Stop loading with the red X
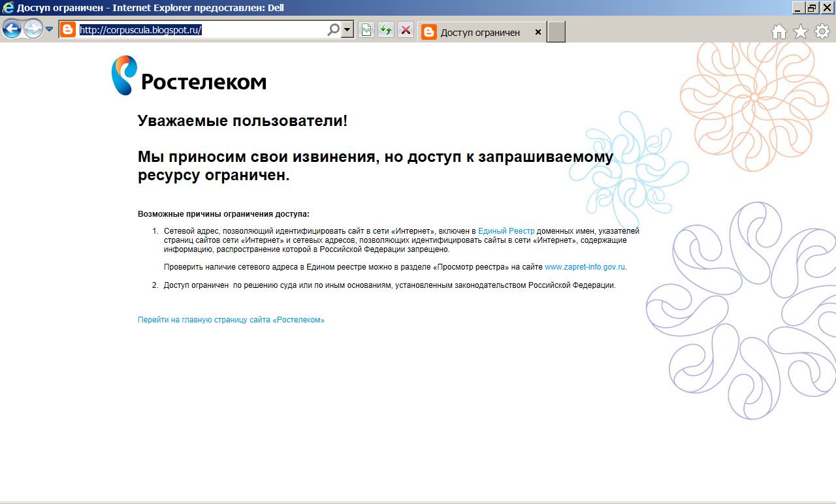This screenshot has width=836, height=504. (x=406, y=29)
